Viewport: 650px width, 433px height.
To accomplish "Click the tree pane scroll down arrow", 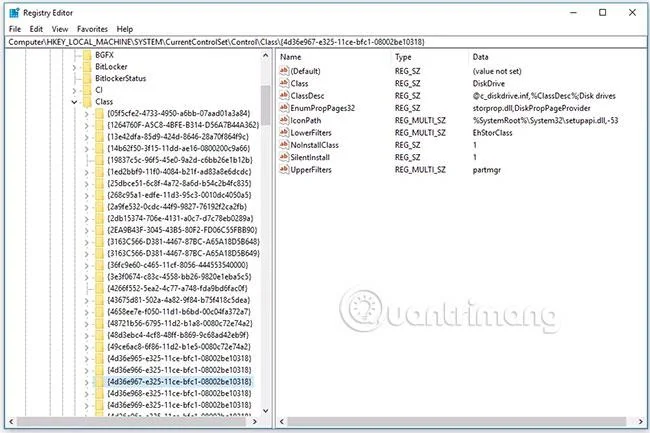I will (265, 411).
